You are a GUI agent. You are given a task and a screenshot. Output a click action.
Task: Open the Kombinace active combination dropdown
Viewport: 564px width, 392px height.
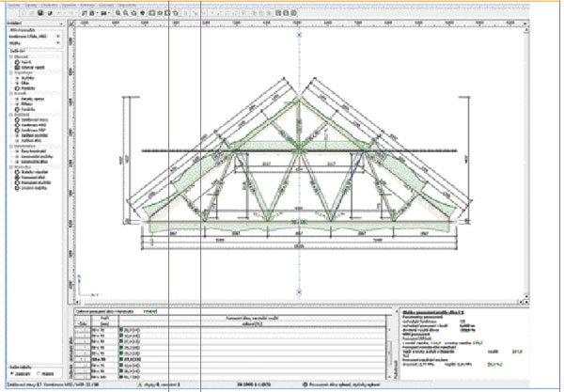click(x=58, y=37)
